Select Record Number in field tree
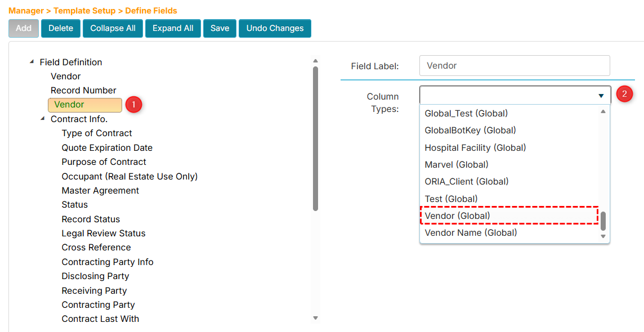The width and height of the screenshot is (644, 332). point(83,90)
